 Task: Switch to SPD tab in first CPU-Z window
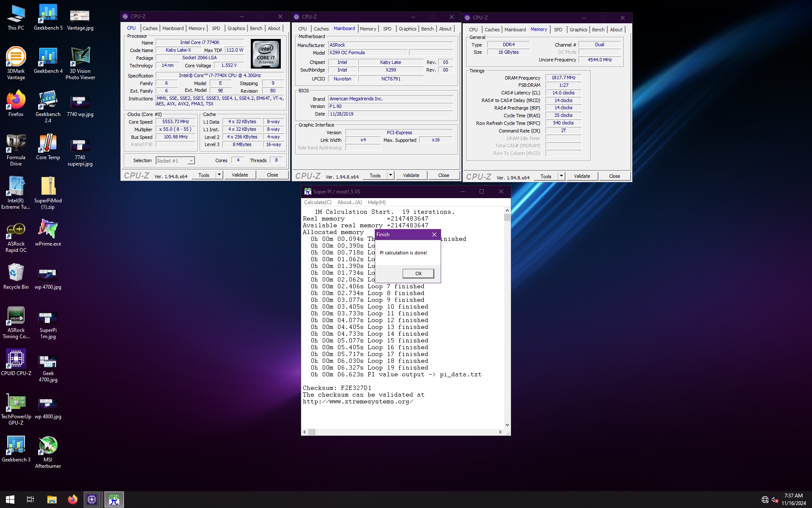coord(216,28)
